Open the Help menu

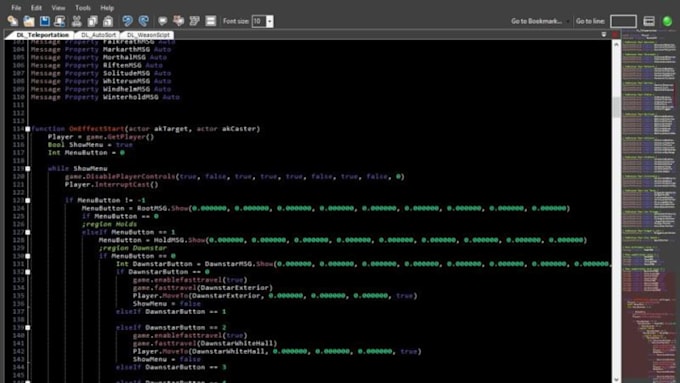pos(107,7)
